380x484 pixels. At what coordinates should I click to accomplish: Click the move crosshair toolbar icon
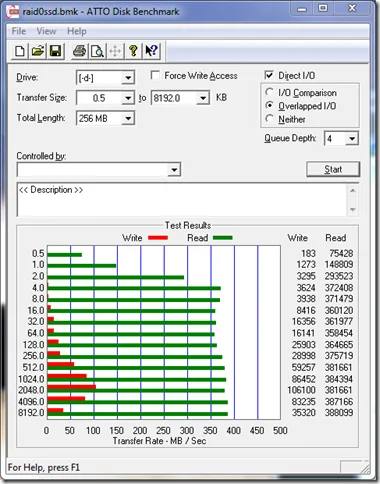click(115, 51)
